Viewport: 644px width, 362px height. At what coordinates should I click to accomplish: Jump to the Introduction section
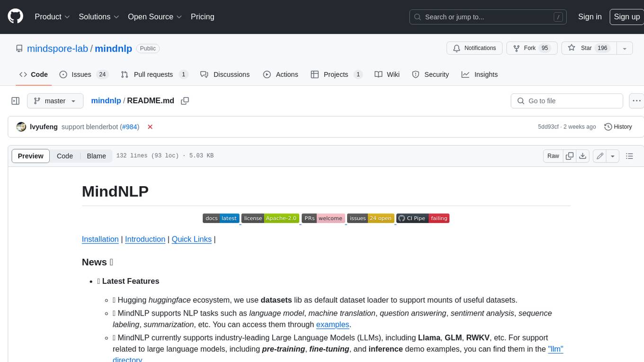145,239
